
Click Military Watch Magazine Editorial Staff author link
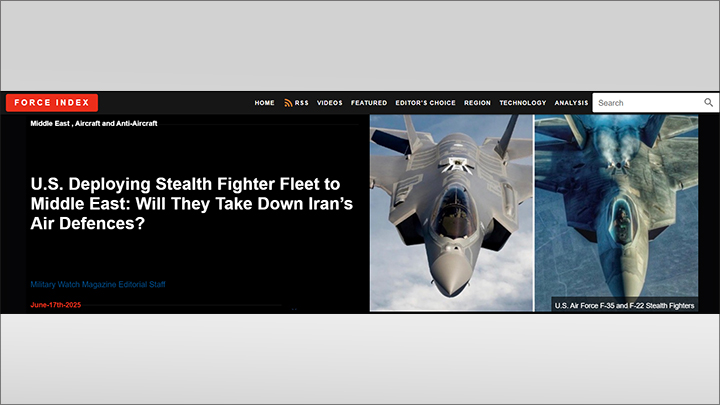pos(98,284)
